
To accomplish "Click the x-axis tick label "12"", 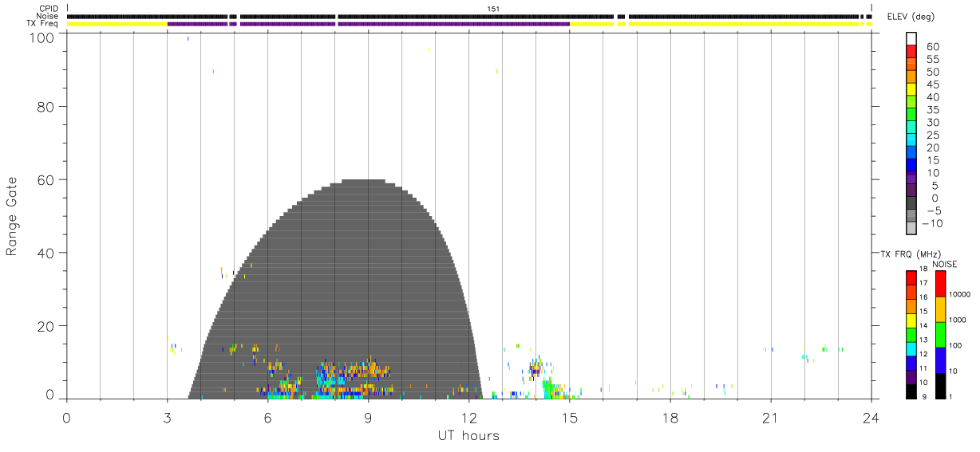I will (468, 418).
